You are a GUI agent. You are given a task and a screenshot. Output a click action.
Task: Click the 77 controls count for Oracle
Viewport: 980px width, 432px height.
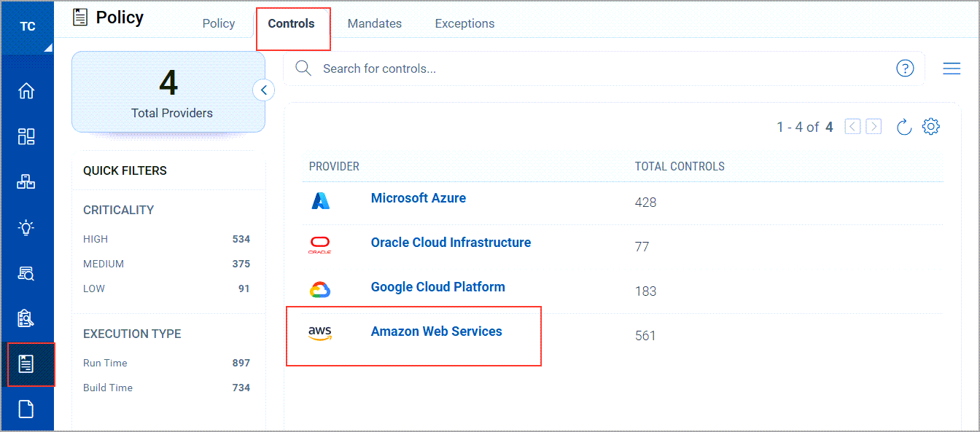click(642, 247)
